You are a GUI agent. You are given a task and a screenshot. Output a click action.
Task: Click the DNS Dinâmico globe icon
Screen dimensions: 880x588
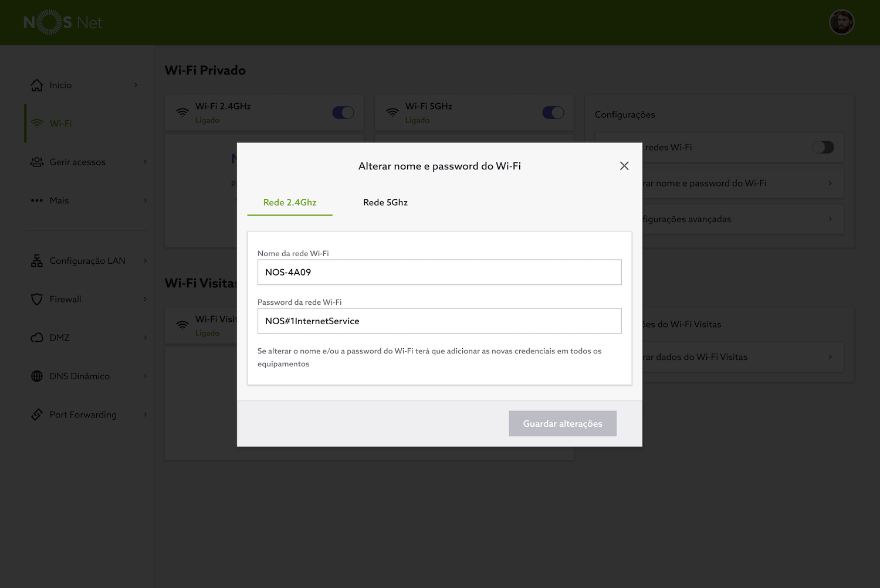(37, 376)
